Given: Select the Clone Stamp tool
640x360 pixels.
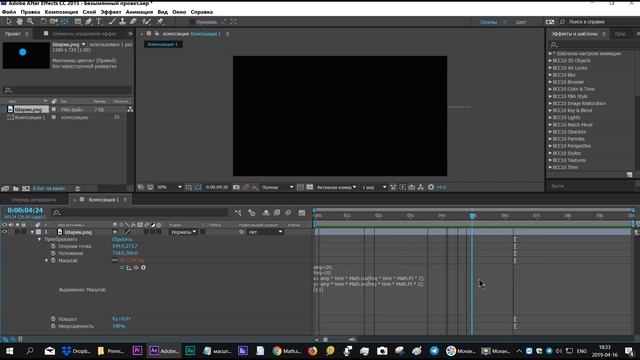Looking at the screenshot, I should click(122, 21).
